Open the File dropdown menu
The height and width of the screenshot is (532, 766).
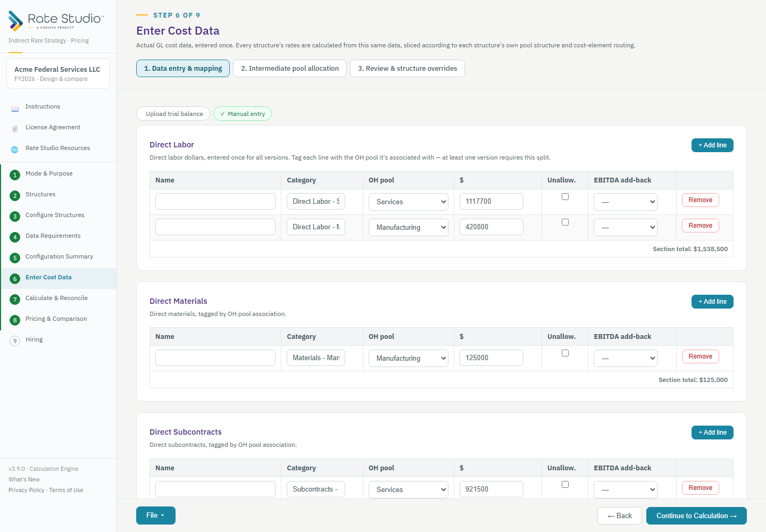click(x=156, y=516)
